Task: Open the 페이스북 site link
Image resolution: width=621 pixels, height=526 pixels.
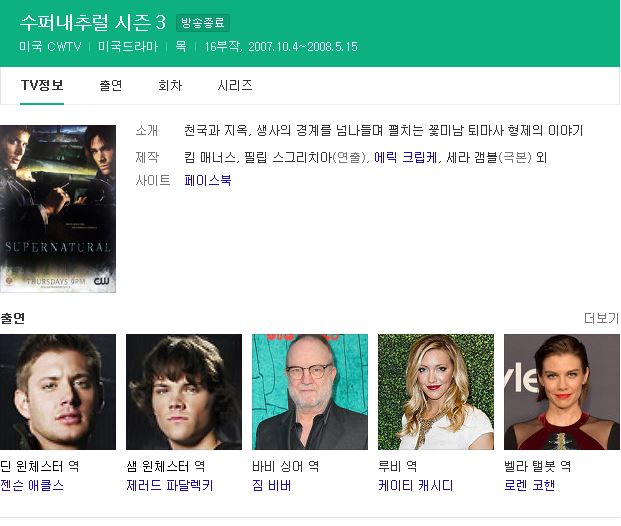Action: 208,181
